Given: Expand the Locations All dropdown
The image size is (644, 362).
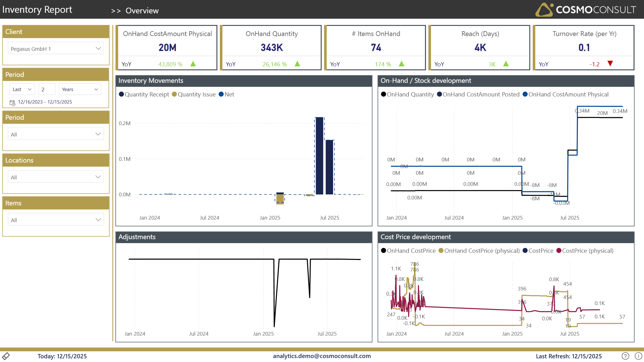Looking at the screenshot, I should click(56, 177).
